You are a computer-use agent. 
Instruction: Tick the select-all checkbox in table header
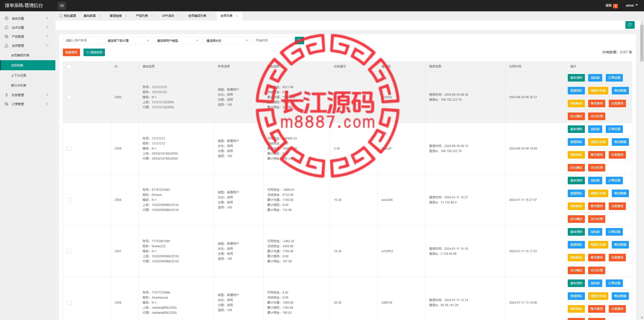69,66
